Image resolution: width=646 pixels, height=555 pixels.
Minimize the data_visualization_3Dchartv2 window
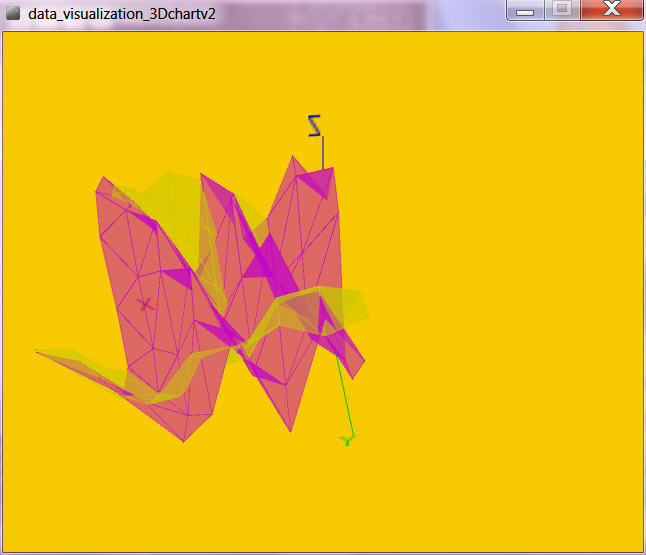click(526, 9)
